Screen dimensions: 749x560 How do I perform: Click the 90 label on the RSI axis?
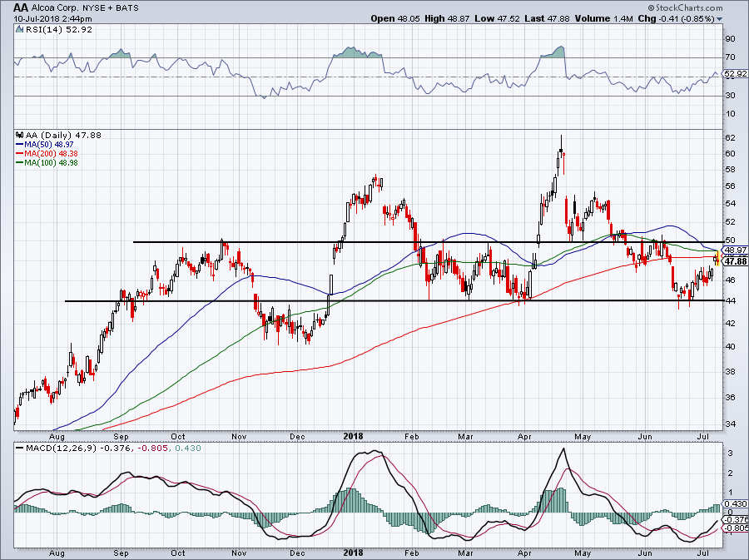[731, 38]
